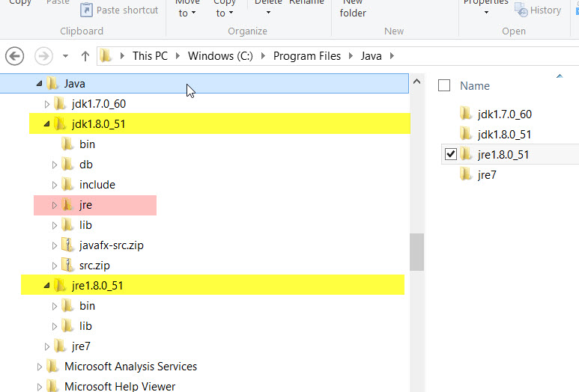Open the Move to dropdown
Viewport: 579px width, 392px height.
(187, 9)
